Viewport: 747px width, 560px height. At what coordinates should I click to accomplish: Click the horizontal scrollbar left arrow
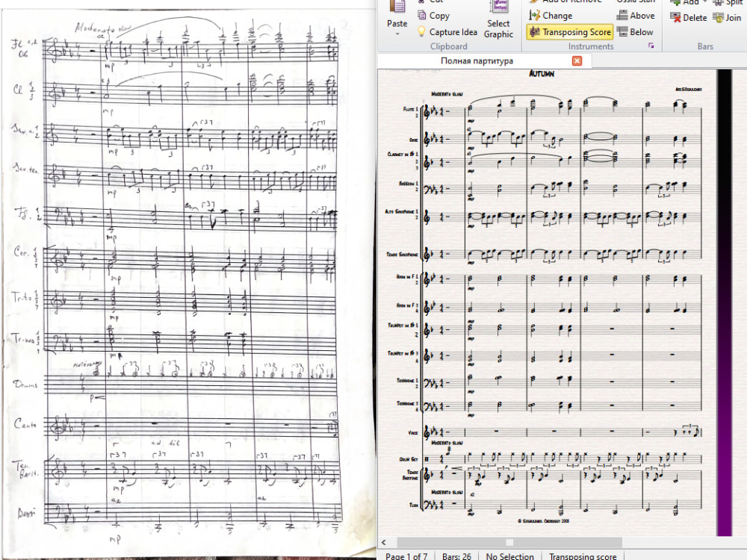(385, 542)
